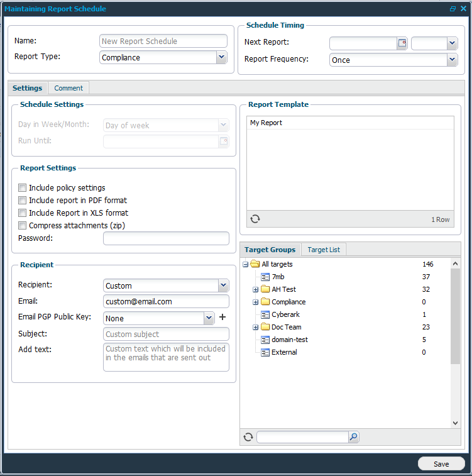The width and height of the screenshot is (472, 476).
Task: Open the Report Type dropdown
Action: coord(221,57)
